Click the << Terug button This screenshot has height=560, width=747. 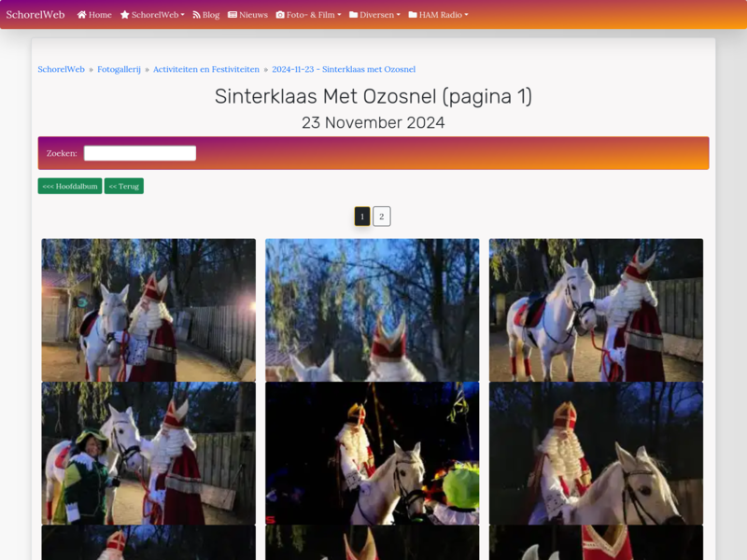[x=124, y=186]
